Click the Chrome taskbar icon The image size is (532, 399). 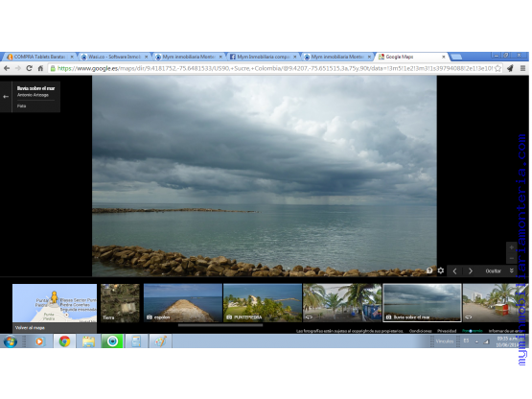[x=64, y=341]
